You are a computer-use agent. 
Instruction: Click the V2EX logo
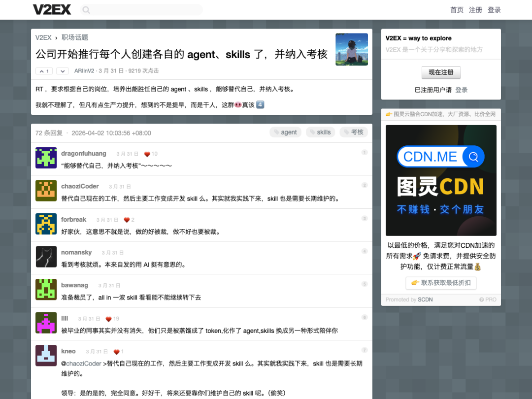click(52, 9)
